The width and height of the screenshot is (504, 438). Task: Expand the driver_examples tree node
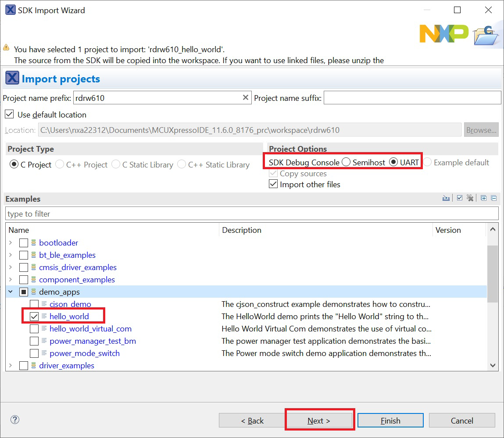tap(11, 366)
